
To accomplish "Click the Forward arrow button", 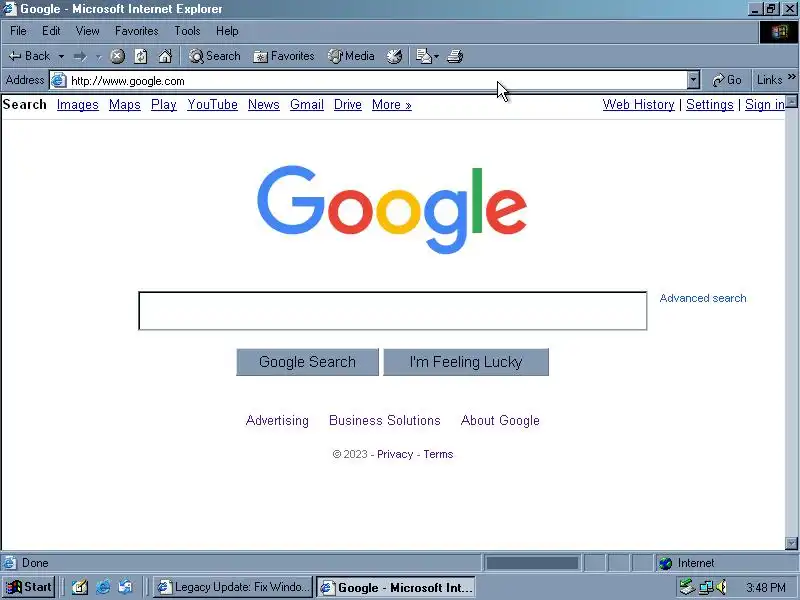I will [x=80, y=56].
